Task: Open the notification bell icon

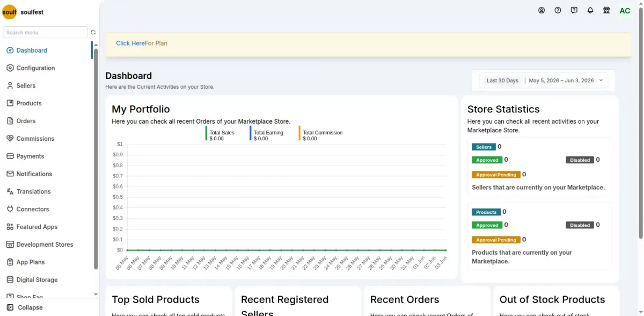Action: pyautogui.click(x=590, y=10)
